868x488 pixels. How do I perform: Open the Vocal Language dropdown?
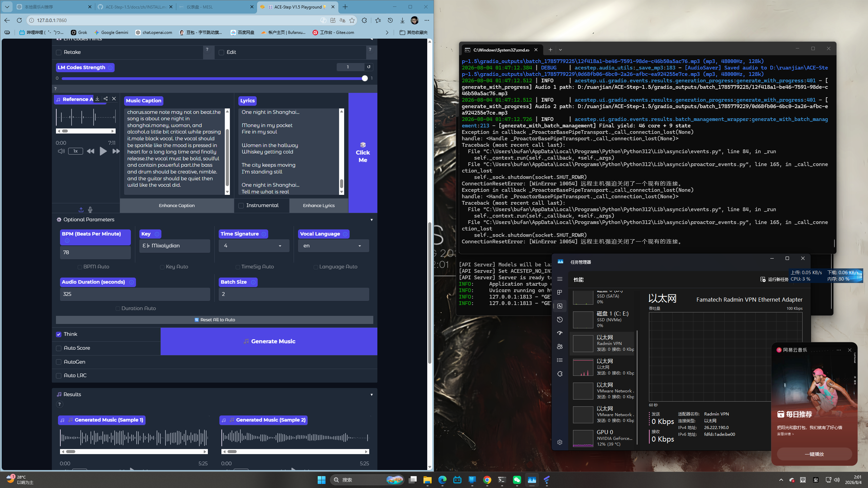[x=333, y=246]
